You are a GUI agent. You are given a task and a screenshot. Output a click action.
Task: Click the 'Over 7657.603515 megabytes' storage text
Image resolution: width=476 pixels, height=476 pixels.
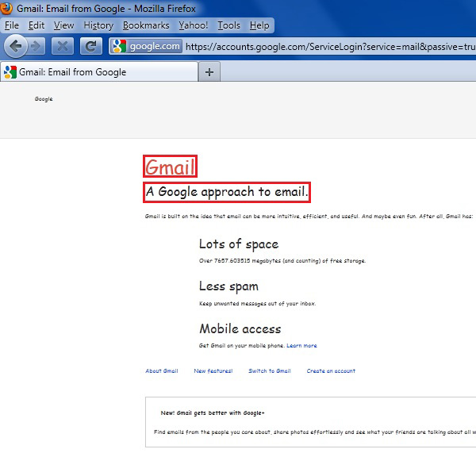tap(282, 261)
